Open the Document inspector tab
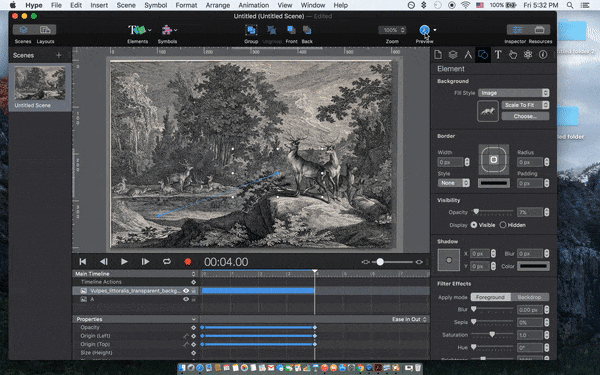The height and width of the screenshot is (375, 600). pyautogui.click(x=438, y=55)
